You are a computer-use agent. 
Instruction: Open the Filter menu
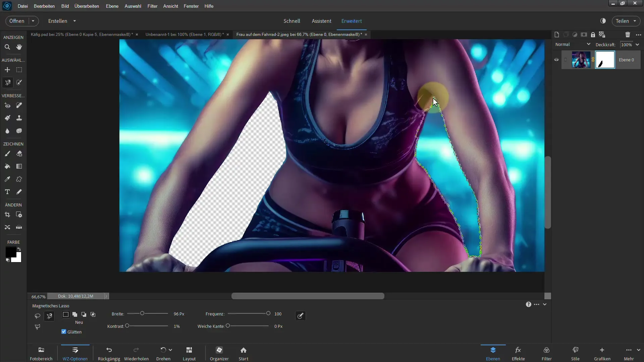click(152, 6)
